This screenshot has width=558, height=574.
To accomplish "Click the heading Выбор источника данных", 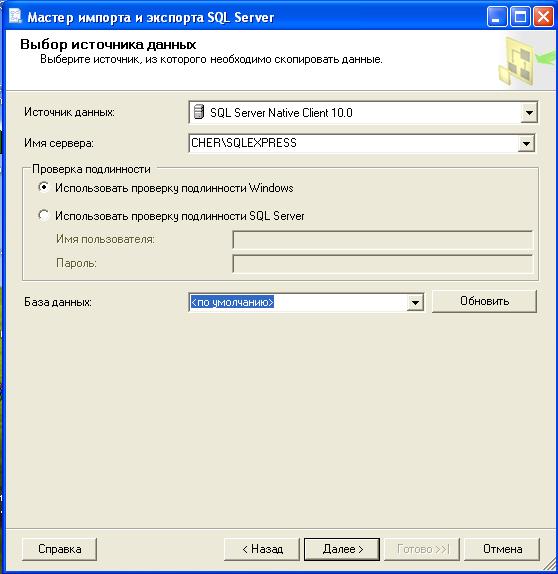I will coord(108,45).
